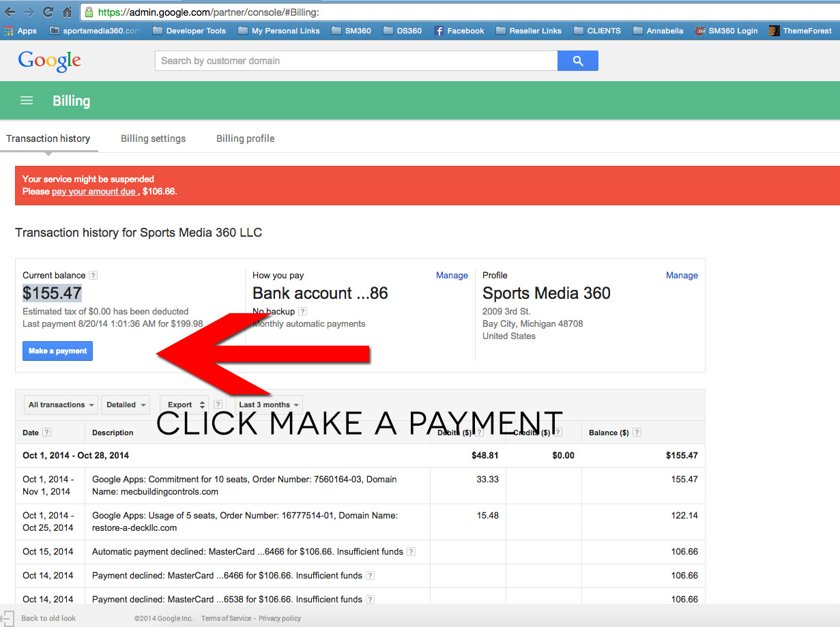Open the SM360 bookmark folder
The width and height of the screenshot is (840, 627).
point(351,31)
